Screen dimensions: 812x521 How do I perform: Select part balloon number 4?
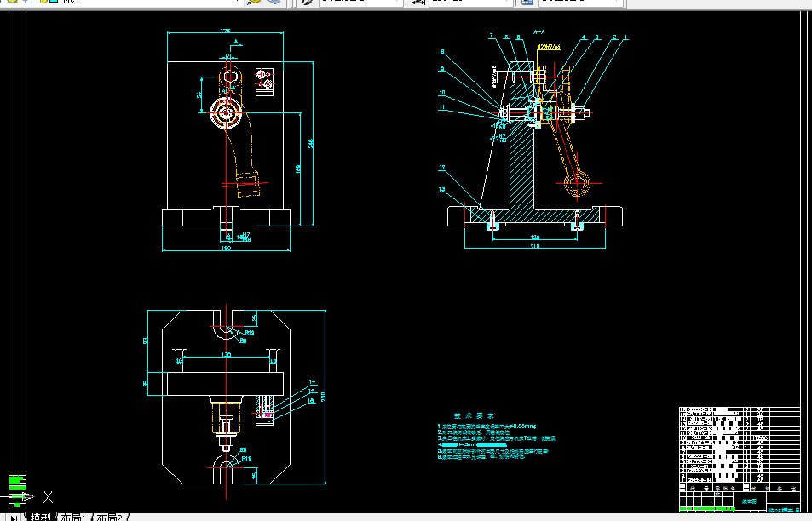(584, 37)
